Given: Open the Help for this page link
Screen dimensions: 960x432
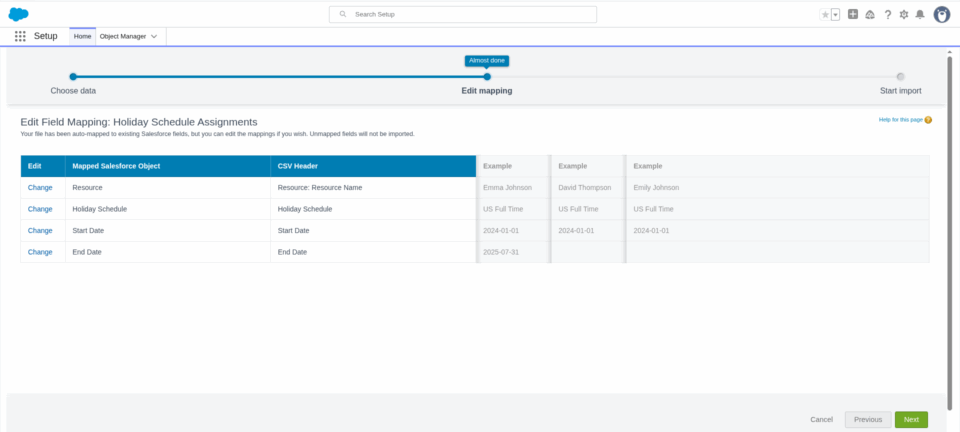Looking at the screenshot, I should (x=899, y=120).
